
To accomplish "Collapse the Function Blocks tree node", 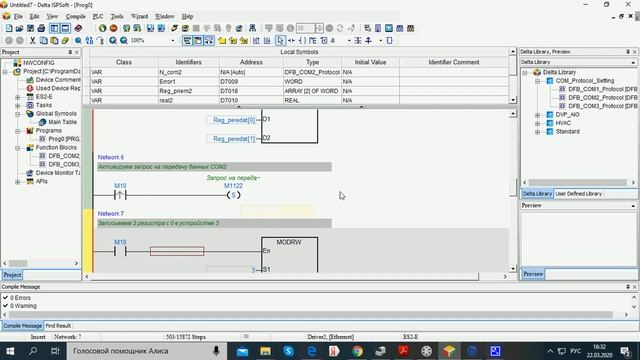I will 18,148.
